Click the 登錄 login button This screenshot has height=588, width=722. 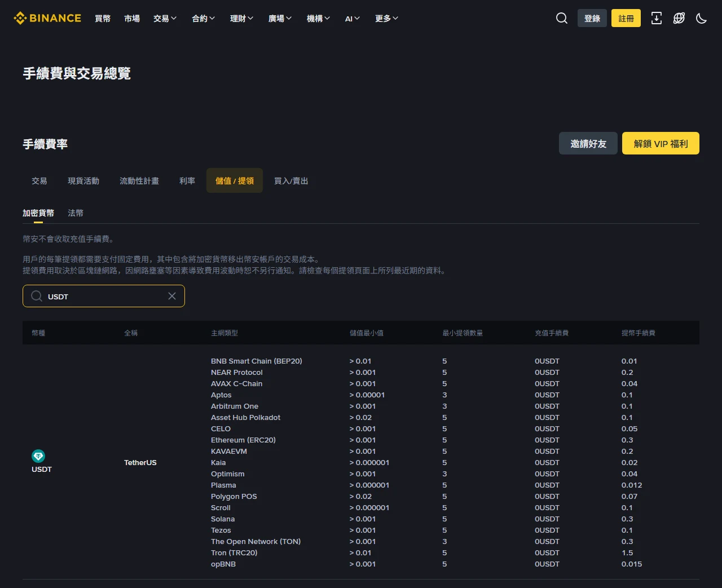tap(592, 18)
